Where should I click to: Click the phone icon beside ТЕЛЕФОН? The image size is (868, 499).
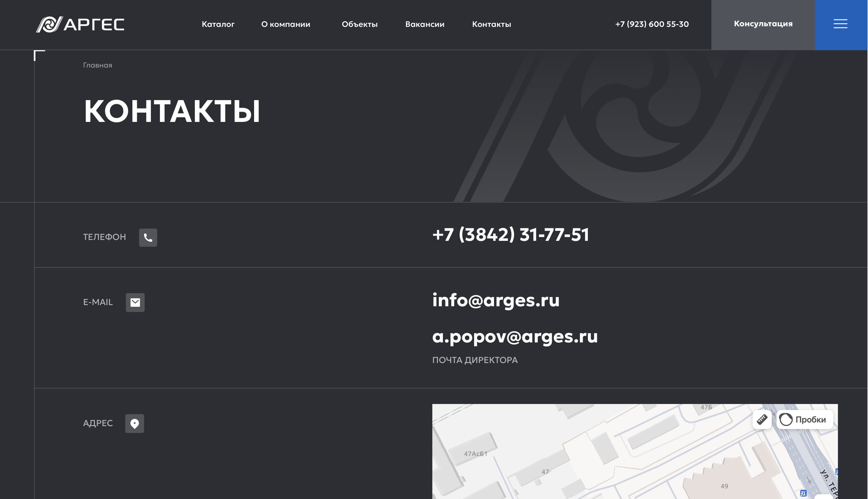coord(148,238)
